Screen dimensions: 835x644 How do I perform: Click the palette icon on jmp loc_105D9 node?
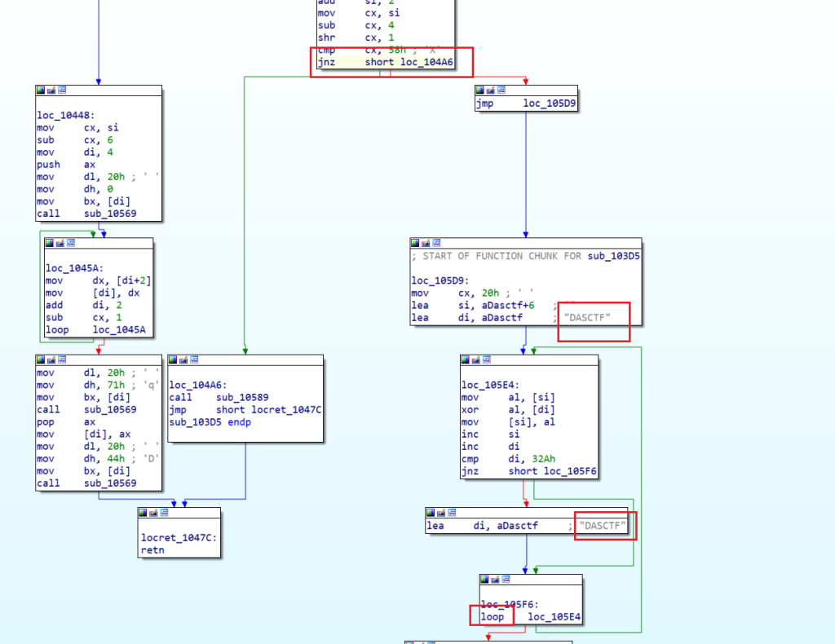point(480,90)
